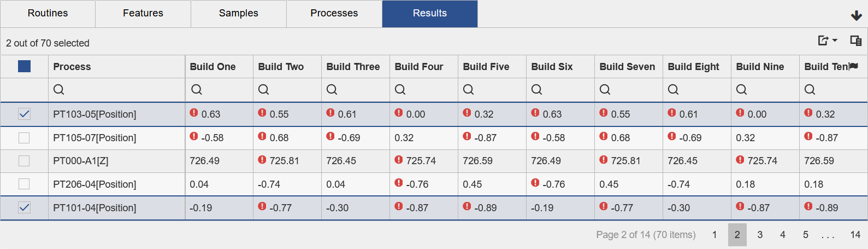Check the PT105-07[Position] row checkbox

(24, 138)
